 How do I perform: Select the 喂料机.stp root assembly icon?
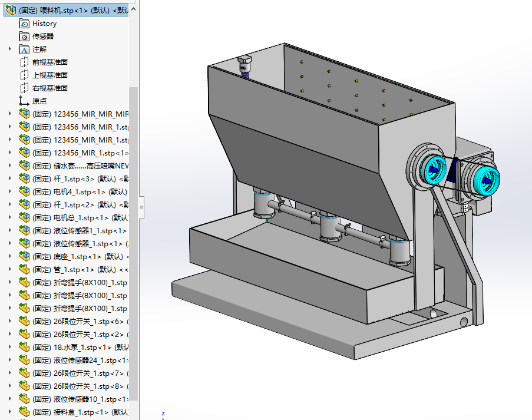pos(11,10)
